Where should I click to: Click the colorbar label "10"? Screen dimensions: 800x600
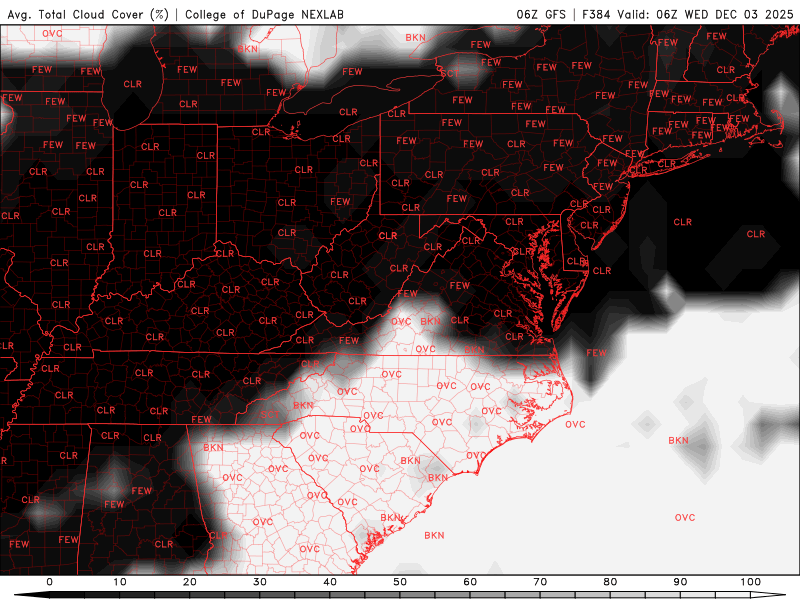119,582
